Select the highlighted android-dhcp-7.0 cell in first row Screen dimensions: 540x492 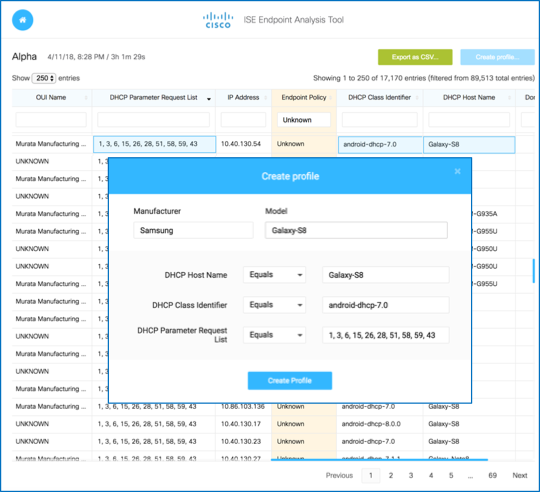(380, 145)
